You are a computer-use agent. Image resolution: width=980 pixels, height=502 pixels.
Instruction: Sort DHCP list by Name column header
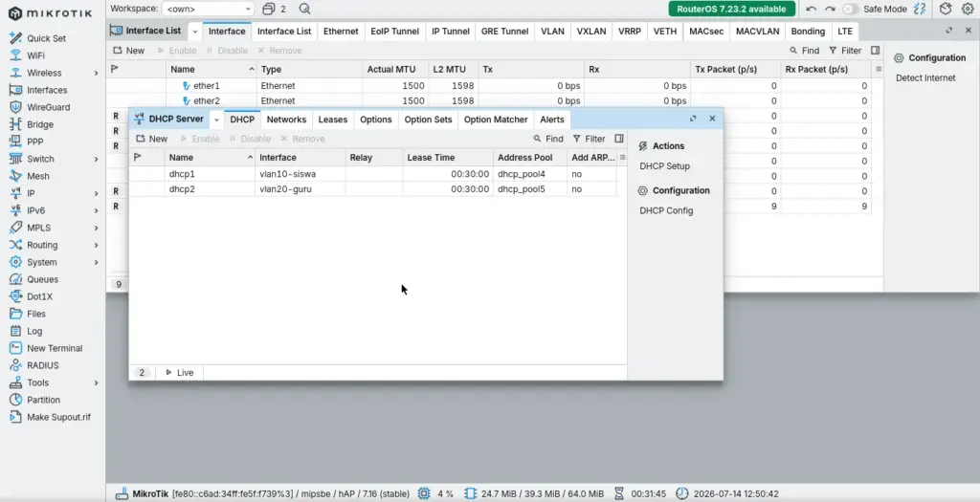210,158
